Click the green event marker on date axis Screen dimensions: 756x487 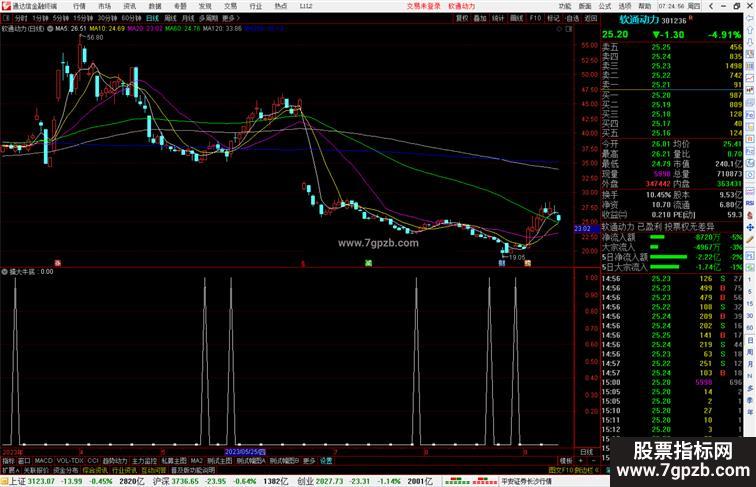(368, 263)
